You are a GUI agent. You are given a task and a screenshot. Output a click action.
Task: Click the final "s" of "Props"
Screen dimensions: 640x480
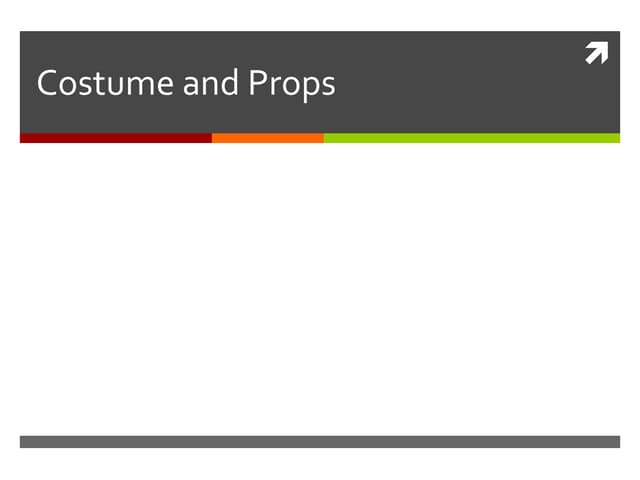[327, 86]
